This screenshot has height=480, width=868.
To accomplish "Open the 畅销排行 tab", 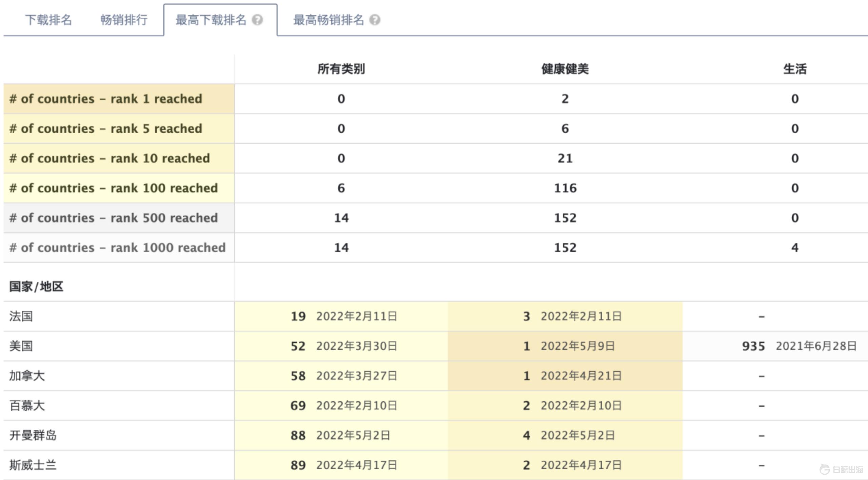I will point(123,20).
